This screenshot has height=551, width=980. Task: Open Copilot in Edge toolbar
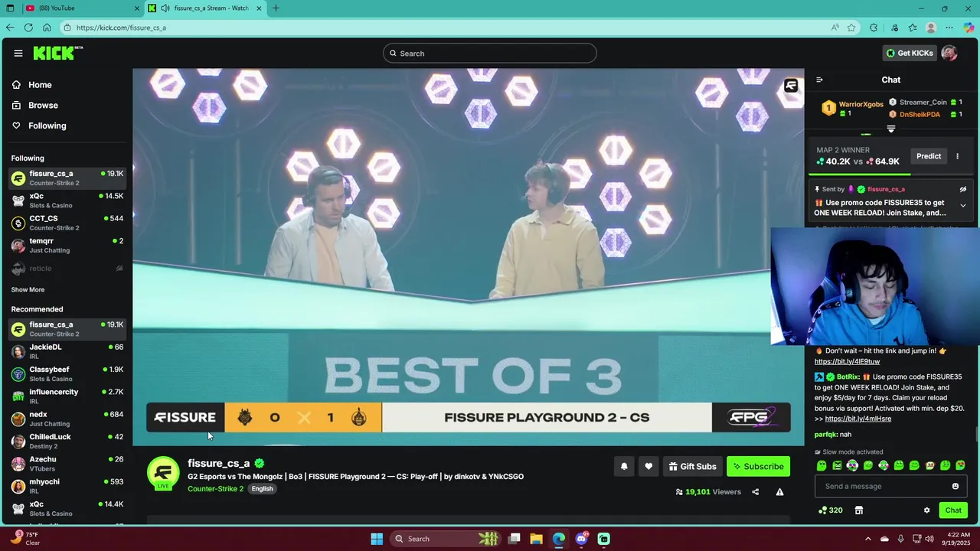(x=969, y=28)
